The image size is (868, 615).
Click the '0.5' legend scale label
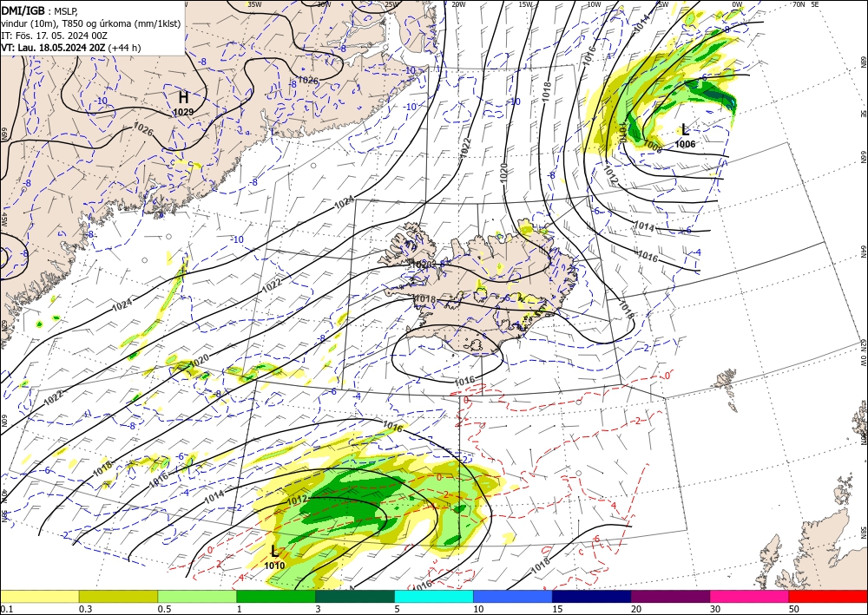point(164,609)
